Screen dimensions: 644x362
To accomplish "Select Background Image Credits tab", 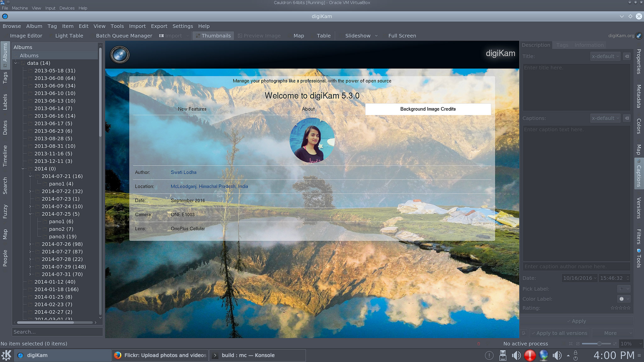I will [x=428, y=109].
